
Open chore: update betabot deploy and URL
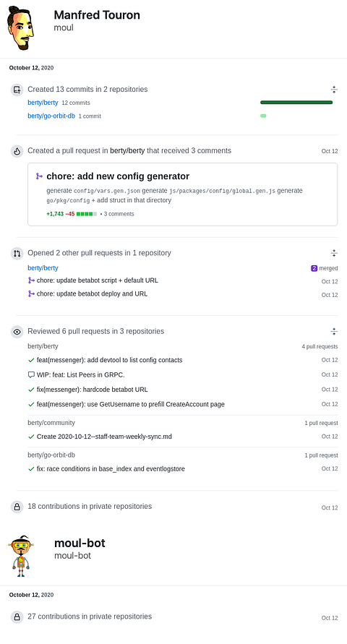(x=92, y=293)
